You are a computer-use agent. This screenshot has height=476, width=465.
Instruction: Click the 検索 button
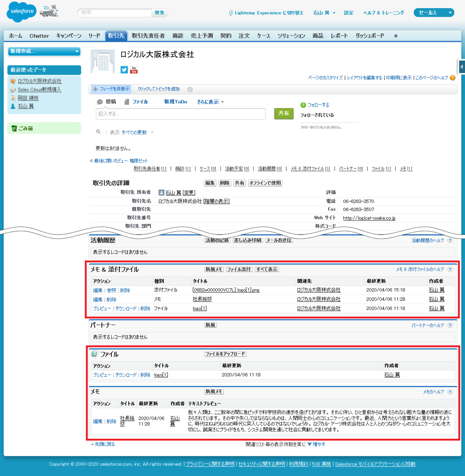[160, 13]
